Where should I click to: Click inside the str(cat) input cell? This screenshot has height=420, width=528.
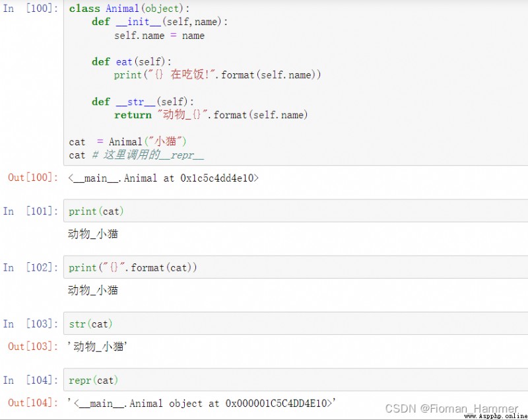click(296, 324)
